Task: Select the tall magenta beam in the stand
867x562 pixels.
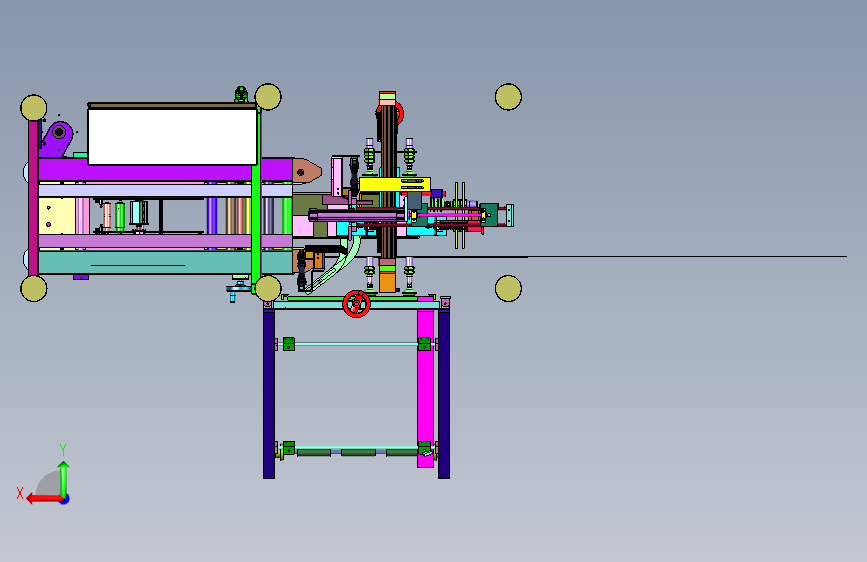Action: click(425, 383)
